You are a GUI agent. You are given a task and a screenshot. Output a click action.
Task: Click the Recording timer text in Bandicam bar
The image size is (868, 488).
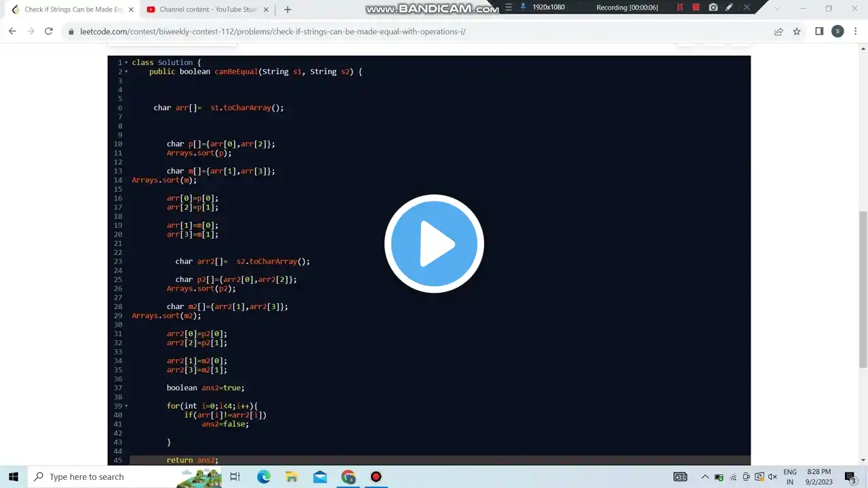coord(627,7)
